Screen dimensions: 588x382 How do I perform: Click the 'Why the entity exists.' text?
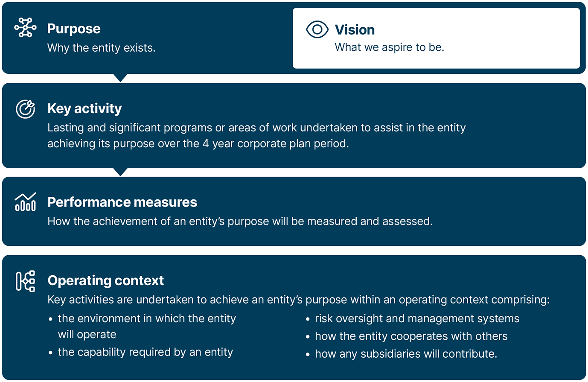(101, 48)
